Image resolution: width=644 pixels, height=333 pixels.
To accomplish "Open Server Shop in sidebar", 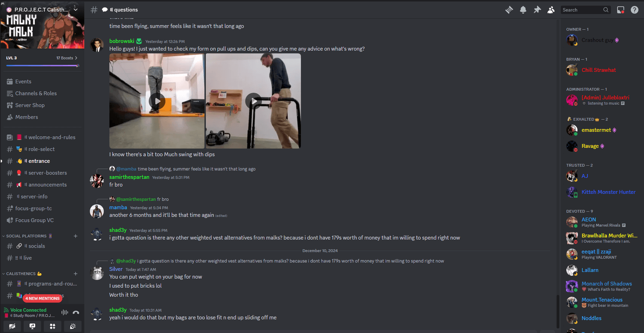I will [x=30, y=105].
